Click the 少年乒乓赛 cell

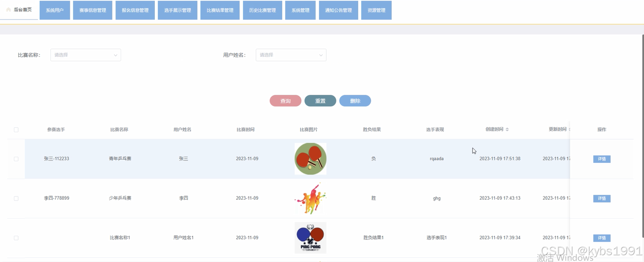pos(120,198)
